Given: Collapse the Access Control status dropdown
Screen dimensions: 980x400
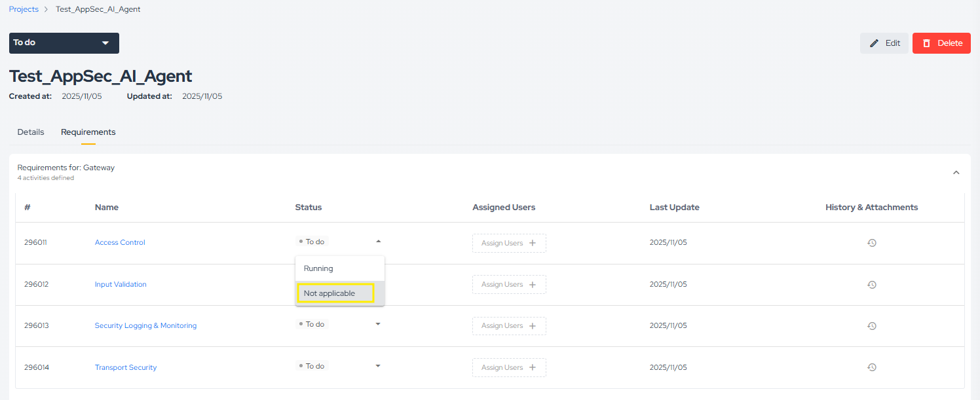Looking at the screenshot, I should pyautogui.click(x=378, y=242).
